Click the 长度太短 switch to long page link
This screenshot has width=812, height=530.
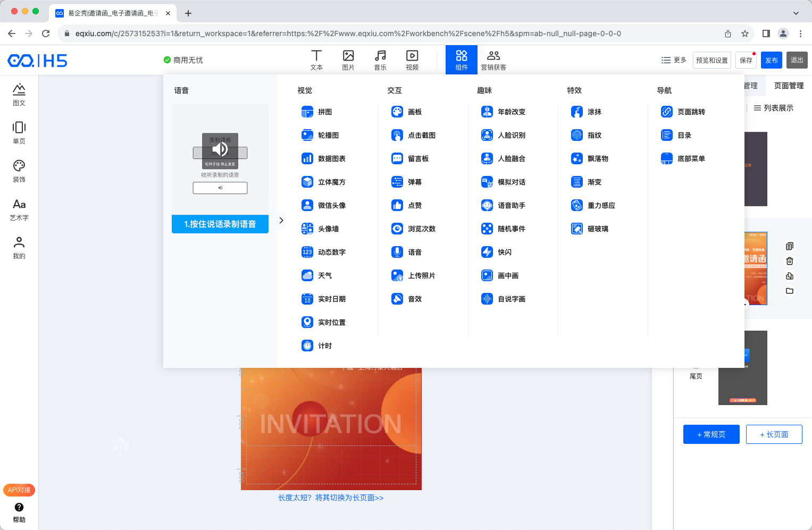click(331, 498)
